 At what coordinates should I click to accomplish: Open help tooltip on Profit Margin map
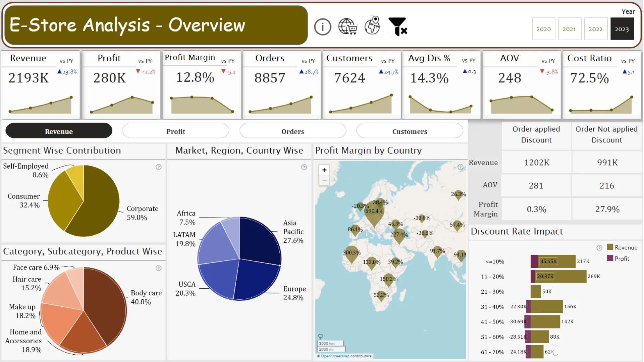[x=461, y=167]
